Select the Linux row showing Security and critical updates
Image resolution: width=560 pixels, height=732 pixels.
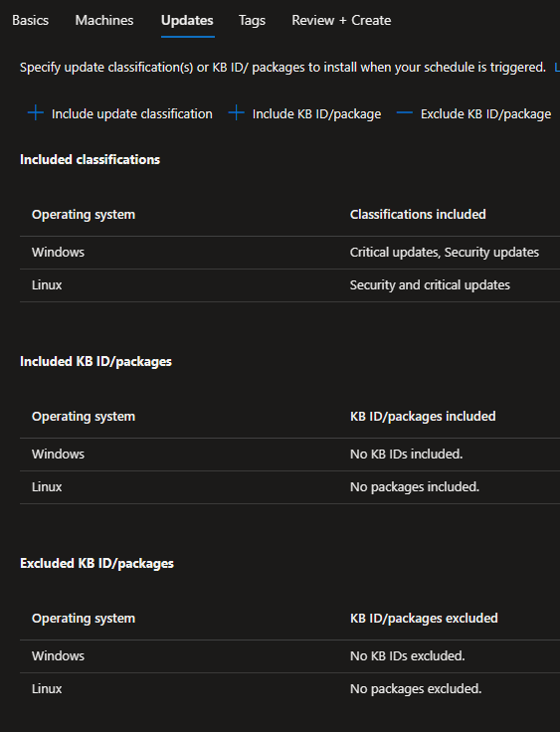click(x=289, y=285)
